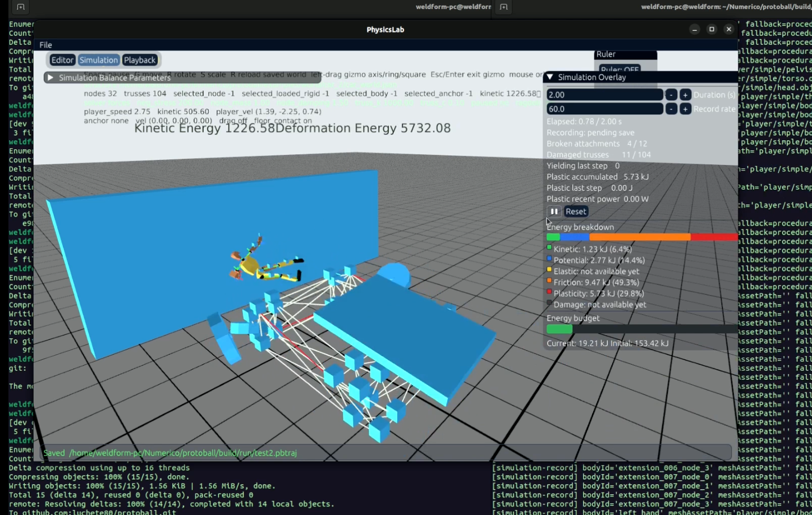Viewport: 812px width, 515px height.
Task: Click the green Kinetic legend swatch
Action: [x=549, y=247]
